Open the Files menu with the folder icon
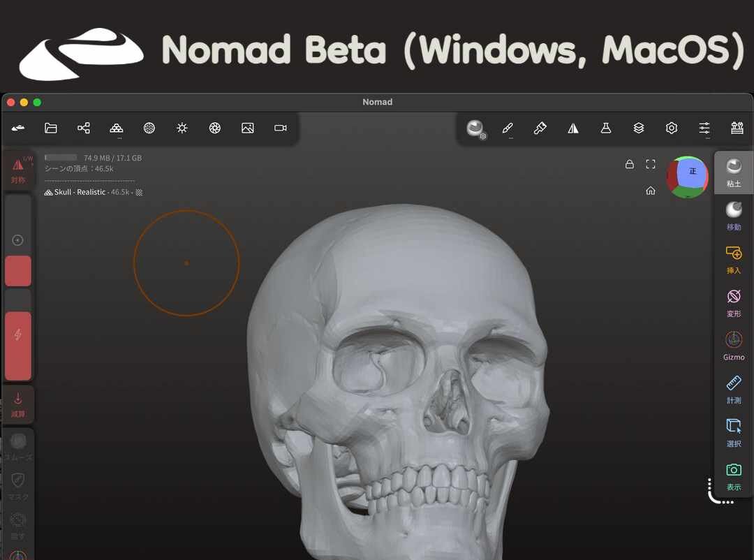 [50, 128]
